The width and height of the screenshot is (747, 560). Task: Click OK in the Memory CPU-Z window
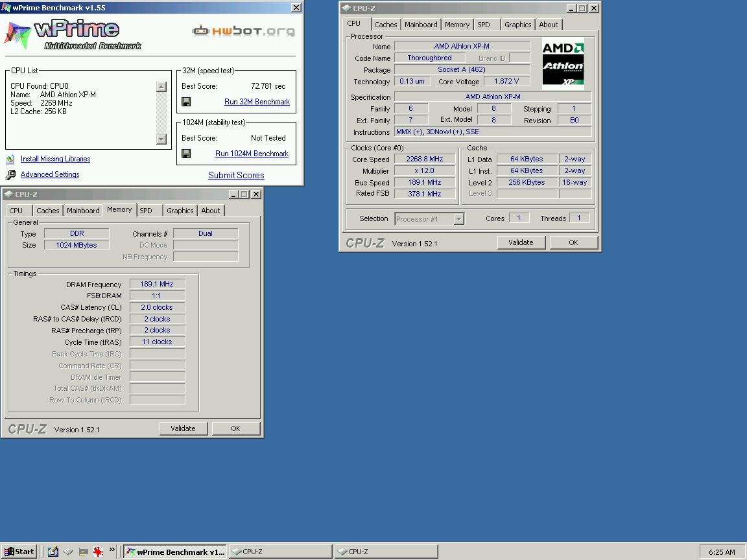[x=236, y=428]
